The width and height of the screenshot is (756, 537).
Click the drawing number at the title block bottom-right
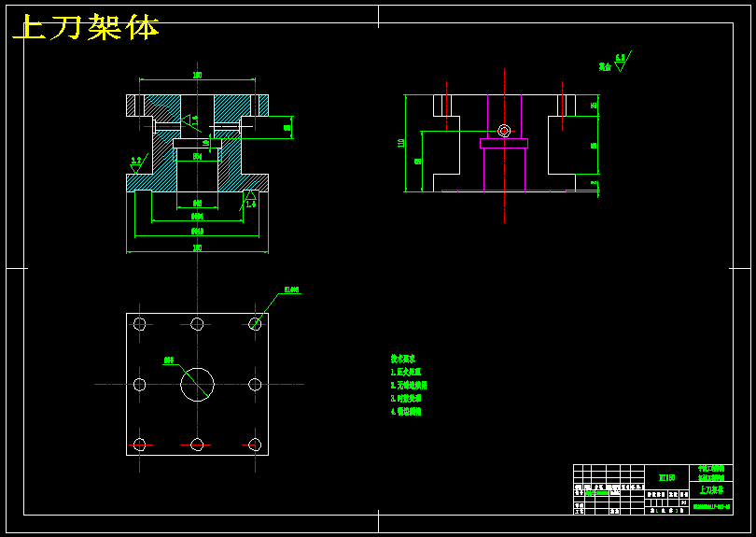pos(711,507)
